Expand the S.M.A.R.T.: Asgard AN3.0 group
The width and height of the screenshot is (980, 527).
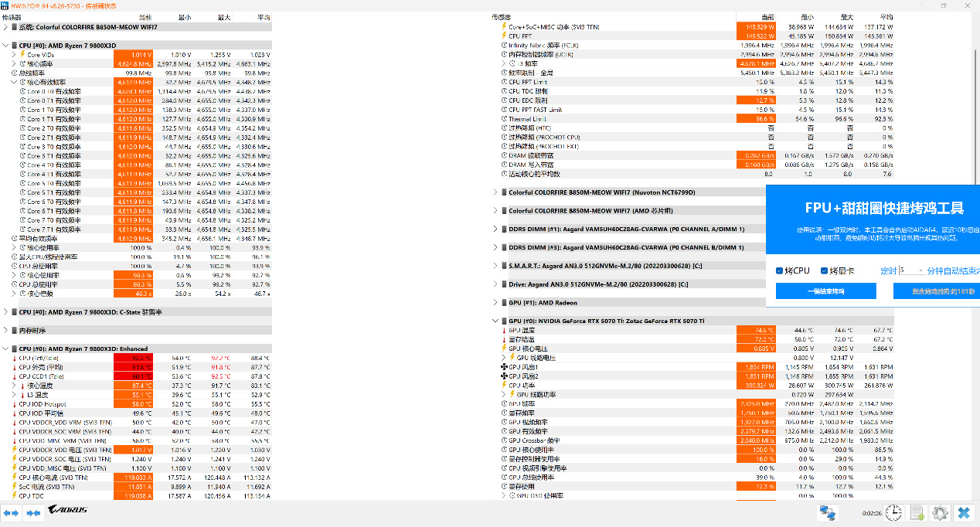495,266
